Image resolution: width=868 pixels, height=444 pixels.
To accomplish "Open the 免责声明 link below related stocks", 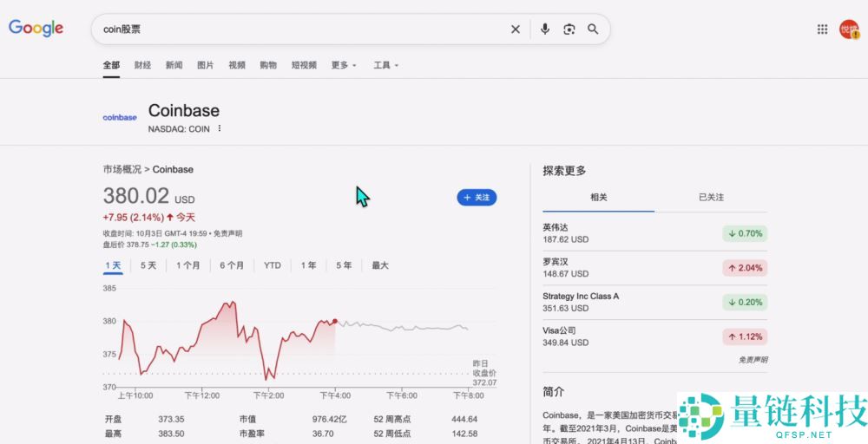I will (753, 360).
